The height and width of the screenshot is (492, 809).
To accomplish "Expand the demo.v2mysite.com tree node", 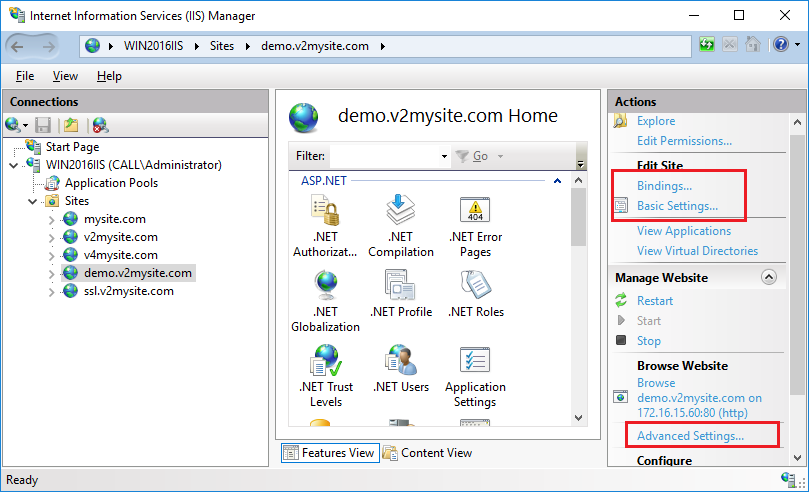I will pyautogui.click(x=51, y=274).
